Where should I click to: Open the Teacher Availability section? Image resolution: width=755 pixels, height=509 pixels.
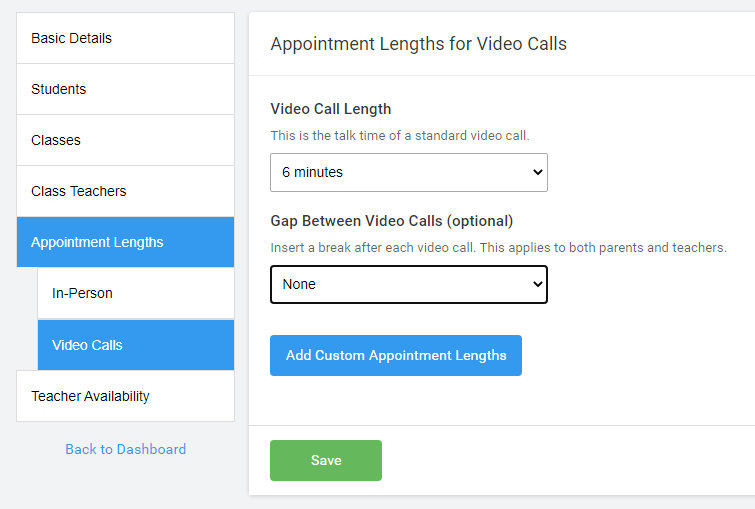[90, 396]
